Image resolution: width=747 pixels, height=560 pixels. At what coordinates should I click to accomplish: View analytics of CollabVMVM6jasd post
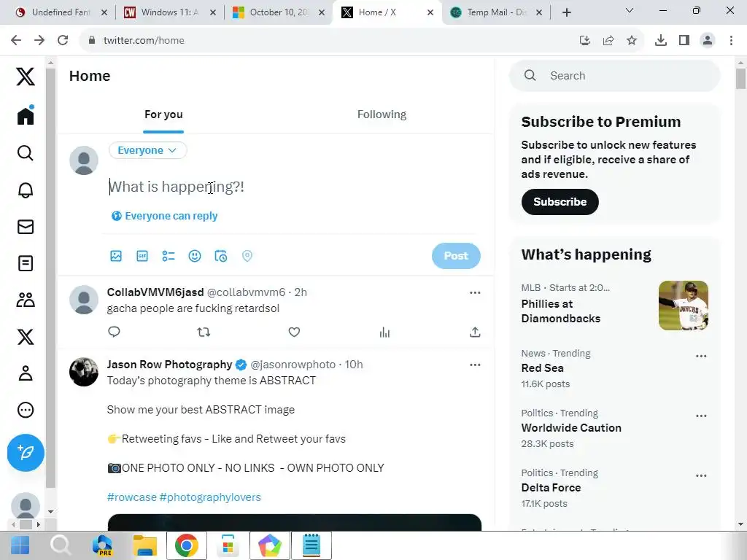(x=384, y=332)
